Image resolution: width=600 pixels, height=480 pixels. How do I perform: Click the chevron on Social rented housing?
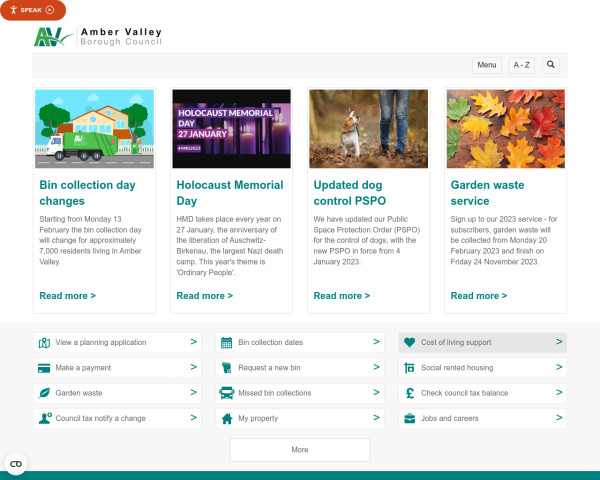pyautogui.click(x=559, y=367)
